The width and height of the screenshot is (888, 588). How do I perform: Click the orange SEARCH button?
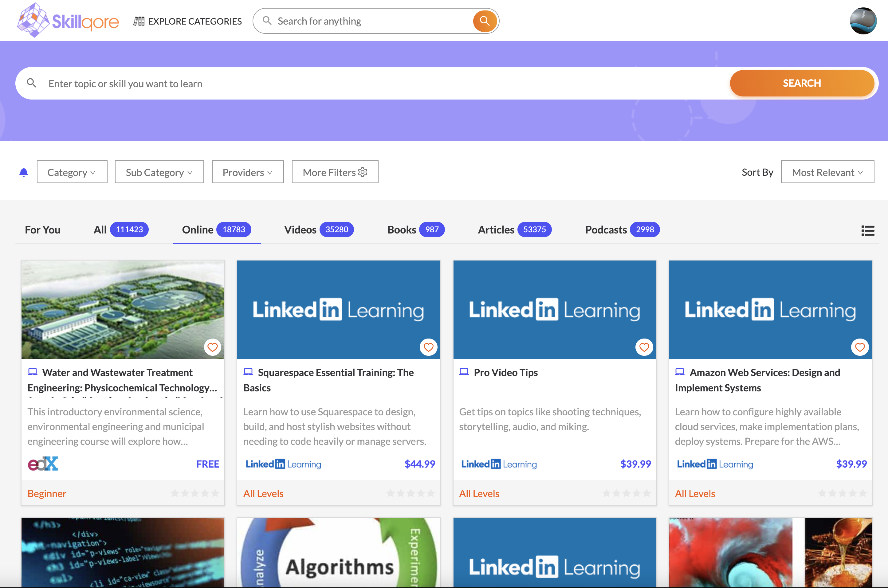[802, 83]
